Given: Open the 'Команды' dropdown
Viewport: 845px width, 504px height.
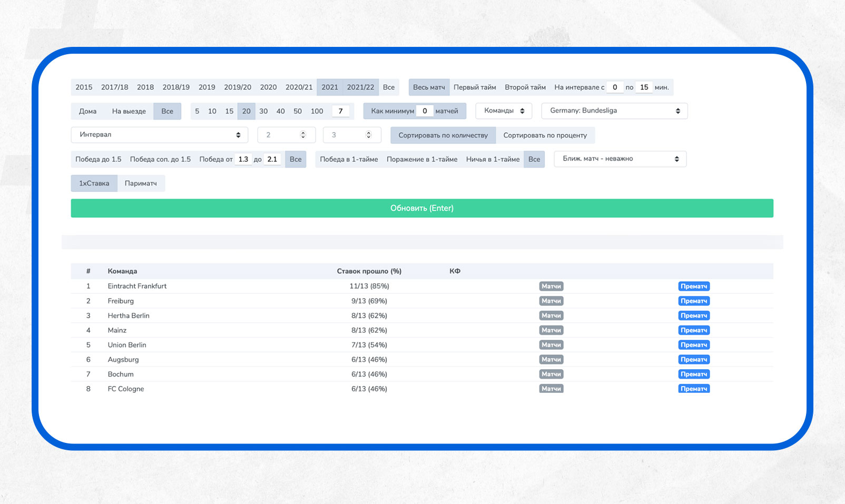Looking at the screenshot, I should pos(504,111).
